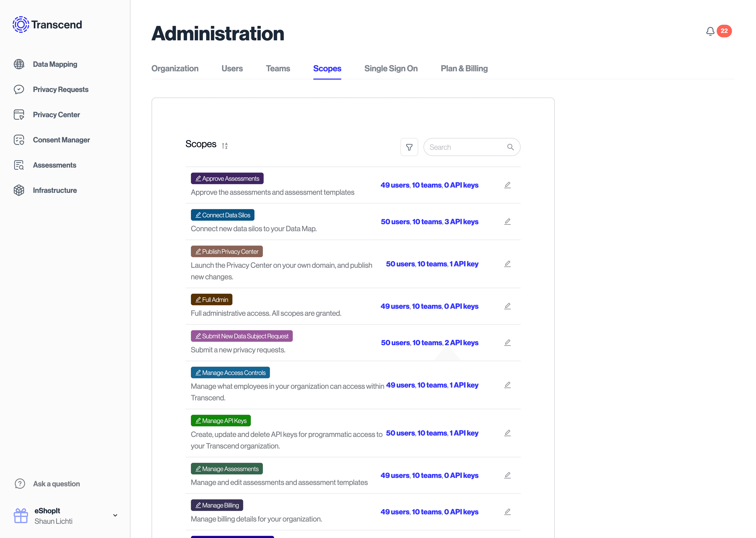Click the "3 API keys" link

(x=461, y=222)
